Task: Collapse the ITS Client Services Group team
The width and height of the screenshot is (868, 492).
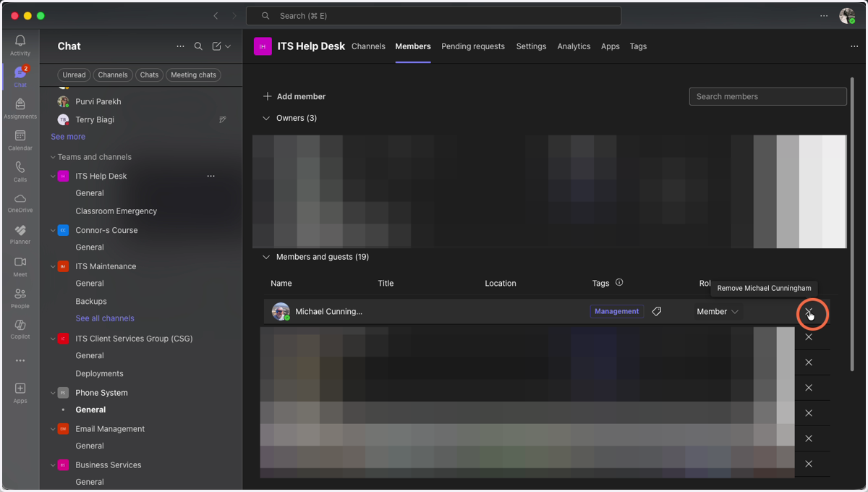Action: pyautogui.click(x=53, y=339)
